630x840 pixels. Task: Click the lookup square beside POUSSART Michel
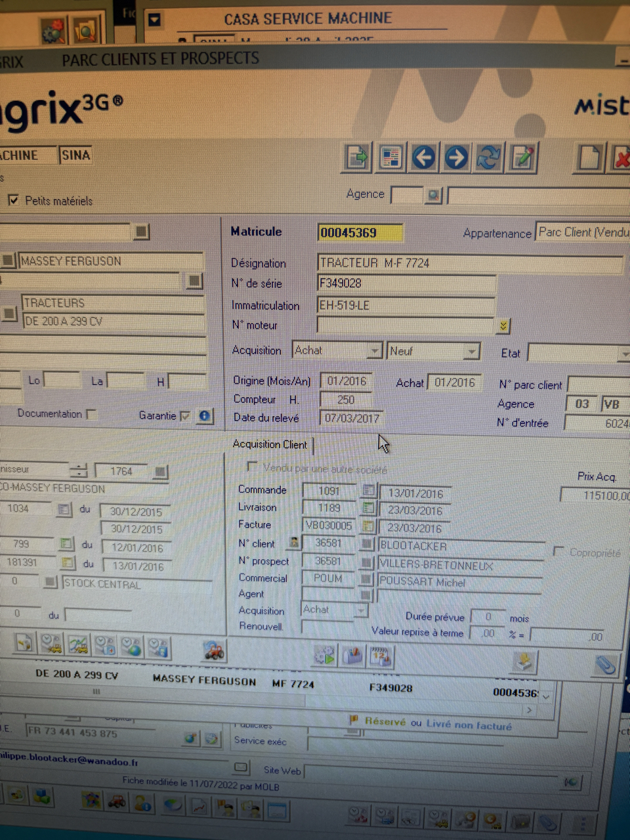click(366, 579)
